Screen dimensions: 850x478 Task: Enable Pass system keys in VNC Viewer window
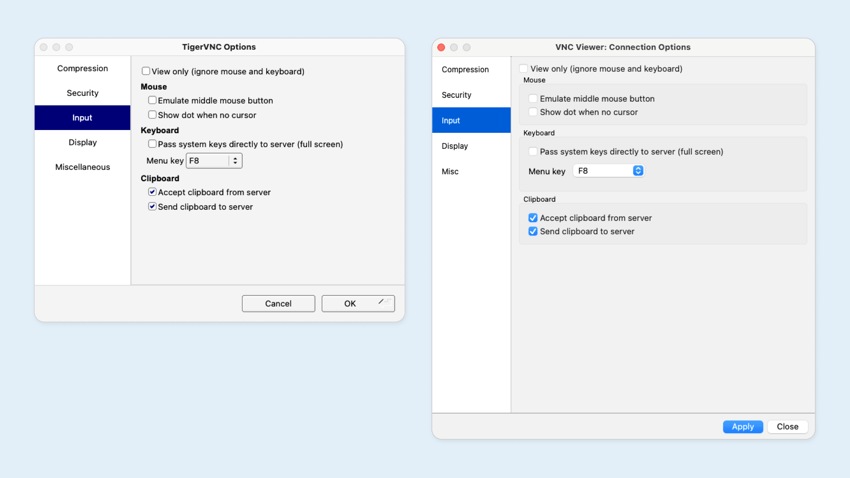point(533,152)
